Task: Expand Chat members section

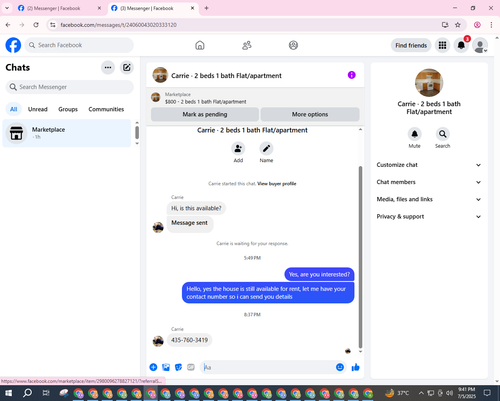Action: click(x=429, y=182)
